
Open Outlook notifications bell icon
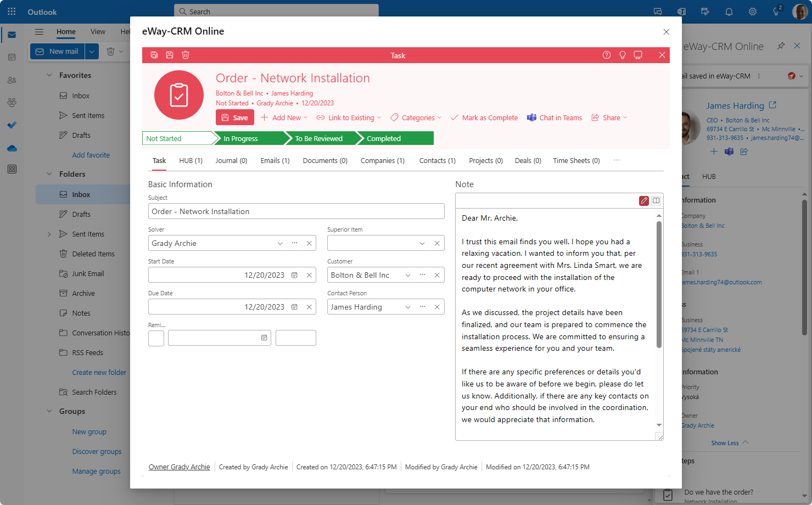coord(729,12)
